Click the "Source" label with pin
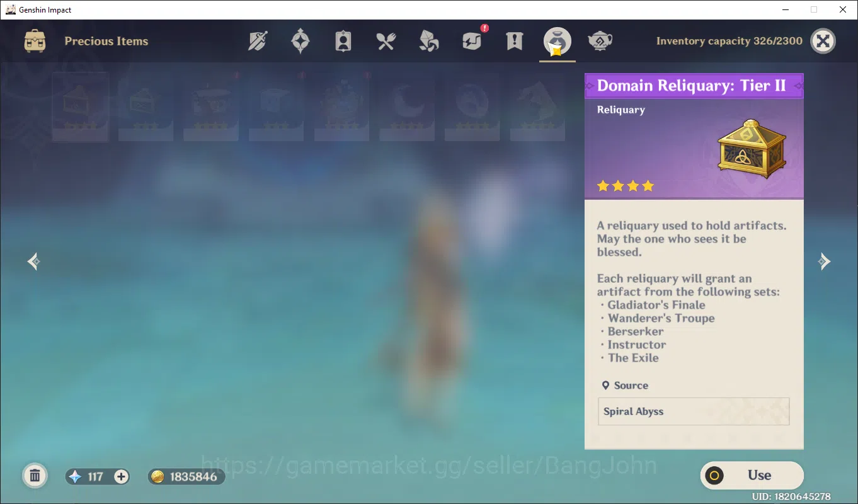 (x=625, y=386)
